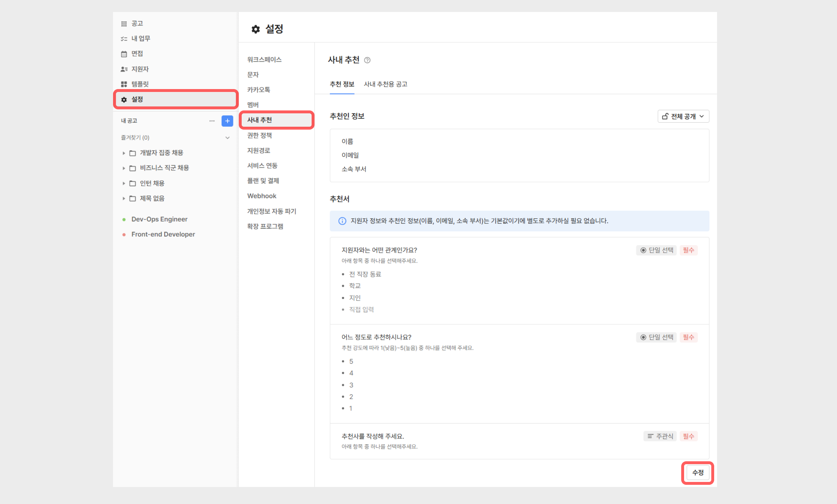The width and height of the screenshot is (837, 504).
Task: Expand the 인턴 채용 folder arrow
Action: click(x=124, y=184)
